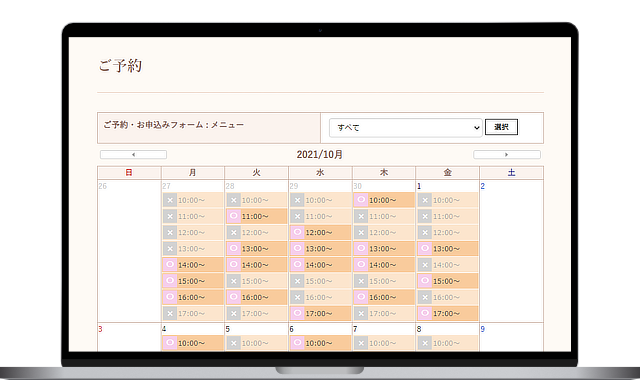Image resolution: width=640 pixels, height=380 pixels.
Task: Select available circle icon on September 29 13:00
Action: (x=297, y=249)
